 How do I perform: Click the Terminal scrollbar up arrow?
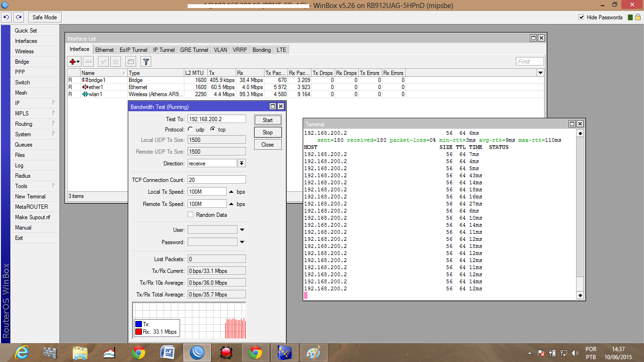point(580,133)
